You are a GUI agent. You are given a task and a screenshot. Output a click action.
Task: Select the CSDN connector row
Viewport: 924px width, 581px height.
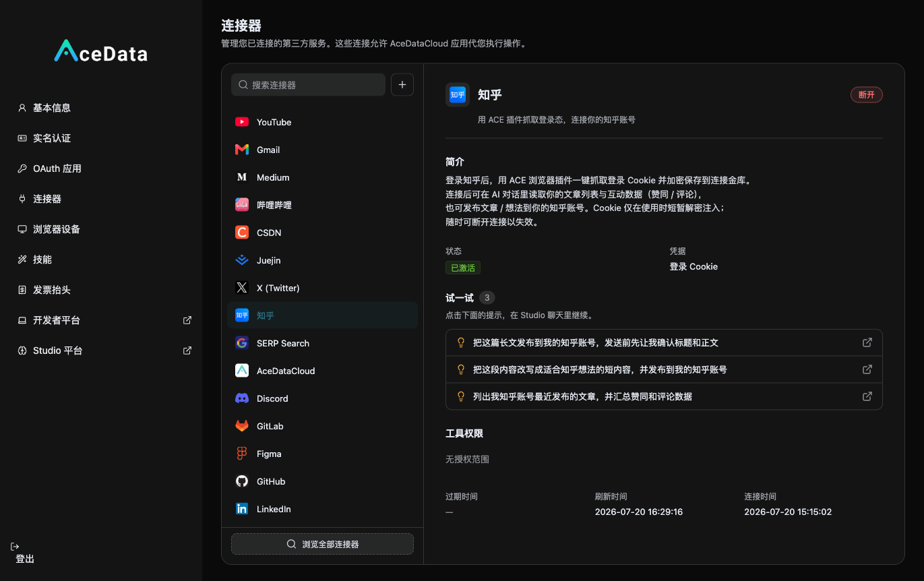(x=322, y=233)
